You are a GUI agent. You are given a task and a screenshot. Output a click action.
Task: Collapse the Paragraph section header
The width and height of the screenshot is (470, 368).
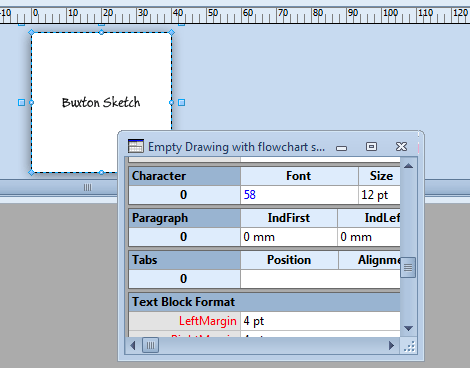(x=184, y=218)
